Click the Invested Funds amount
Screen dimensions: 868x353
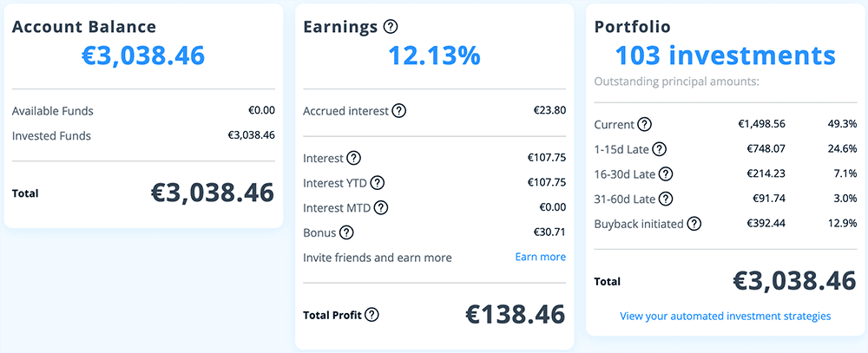[x=251, y=136]
